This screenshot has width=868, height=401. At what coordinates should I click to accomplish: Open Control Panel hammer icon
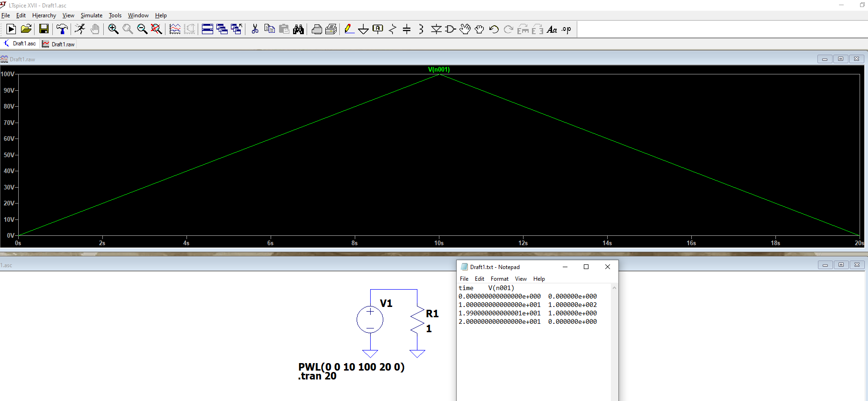point(62,29)
